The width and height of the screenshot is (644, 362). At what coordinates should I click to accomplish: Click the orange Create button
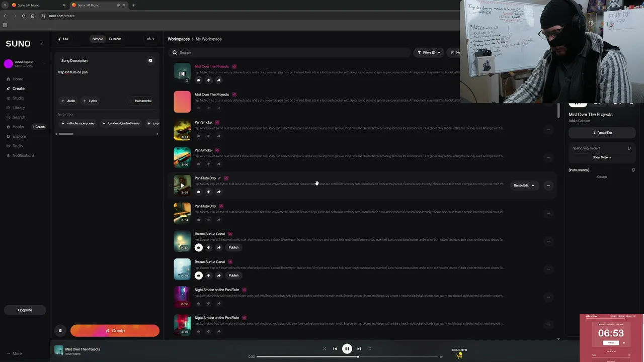point(115,331)
